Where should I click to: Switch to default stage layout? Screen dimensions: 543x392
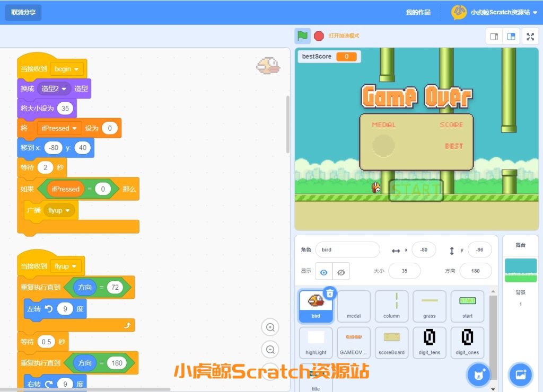point(511,36)
